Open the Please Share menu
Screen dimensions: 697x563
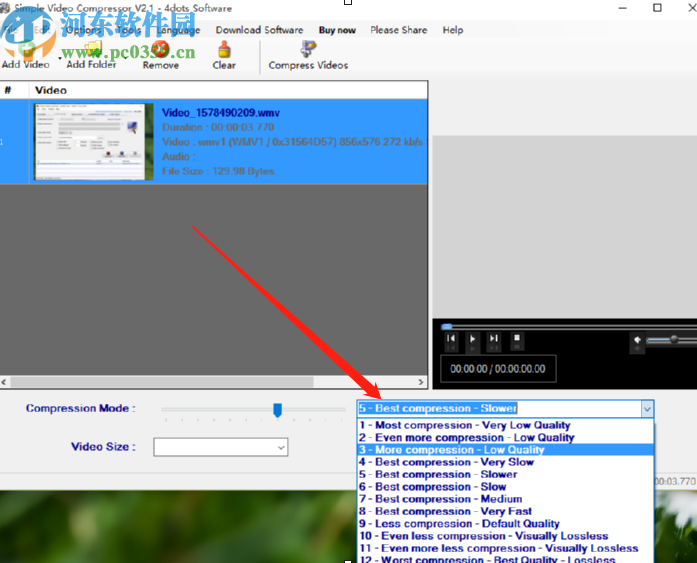[399, 30]
